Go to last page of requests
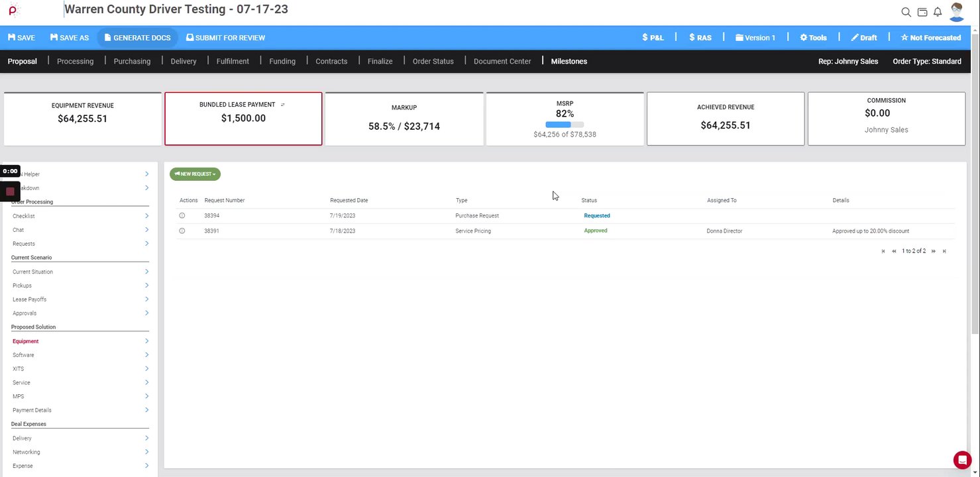980x477 pixels. pos(944,251)
